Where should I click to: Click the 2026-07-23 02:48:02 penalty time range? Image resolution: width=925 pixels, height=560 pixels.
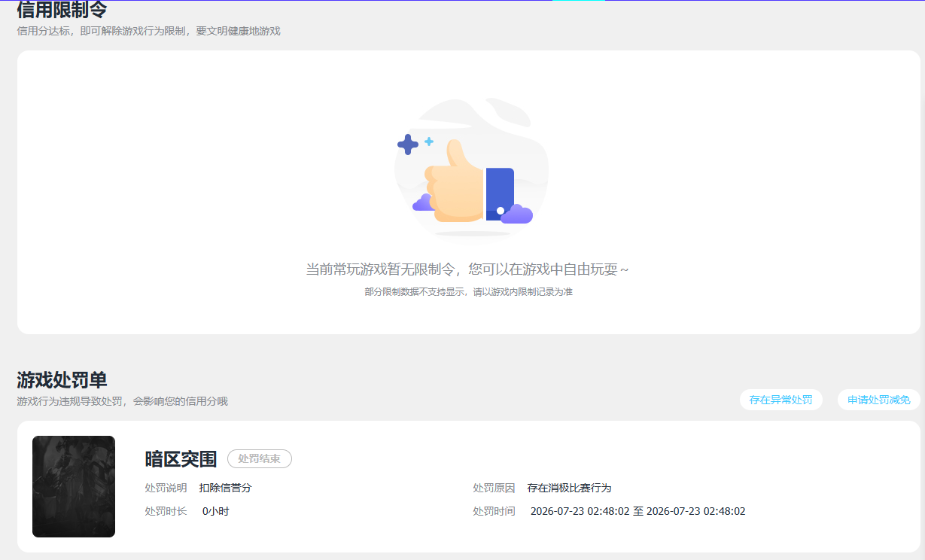(x=638, y=511)
